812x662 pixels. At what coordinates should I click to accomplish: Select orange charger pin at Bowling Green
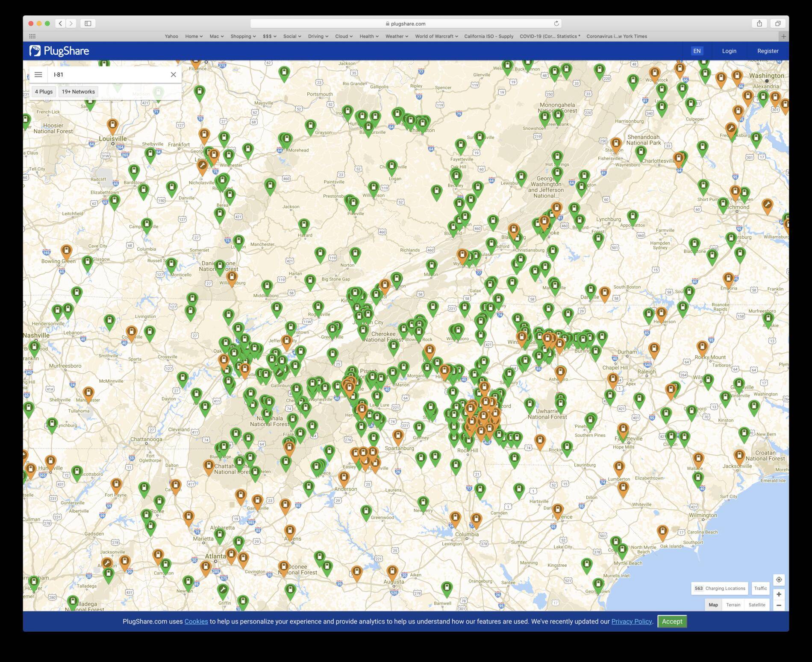[66, 252]
